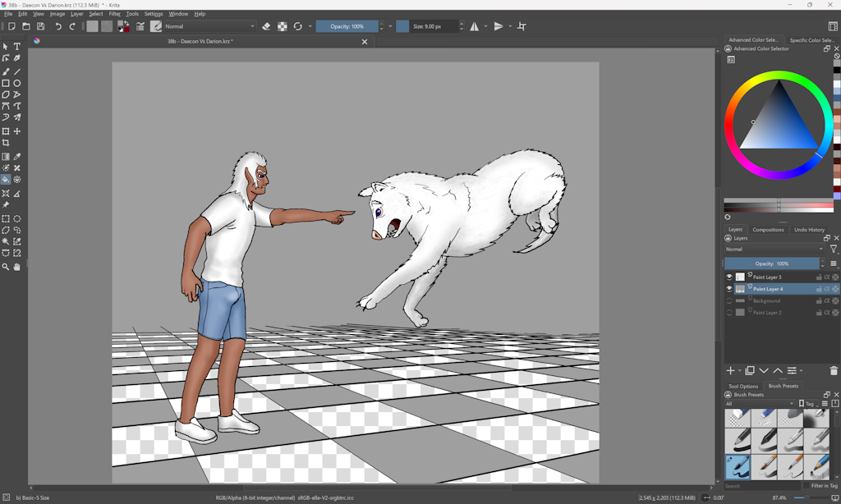Activate the Color Sampler eyedropper tool
The height and width of the screenshot is (504, 841).
coord(17,157)
